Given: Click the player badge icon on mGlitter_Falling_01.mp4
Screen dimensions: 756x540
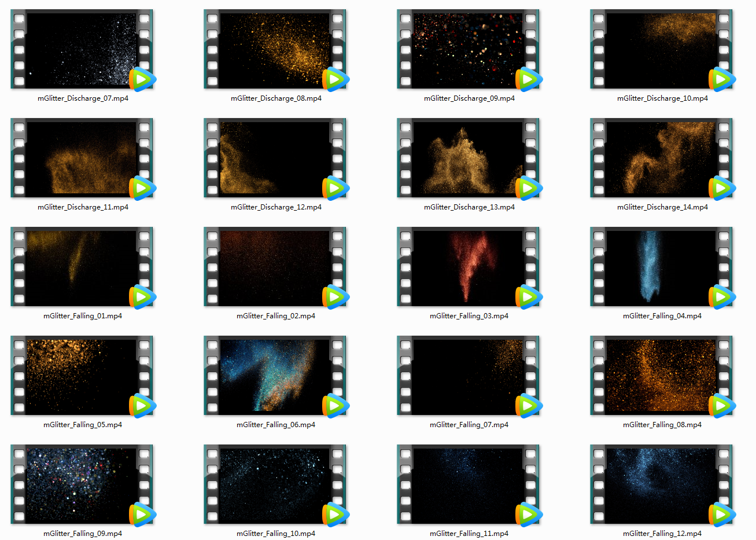Looking at the screenshot, I should pyautogui.click(x=142, y=297).
